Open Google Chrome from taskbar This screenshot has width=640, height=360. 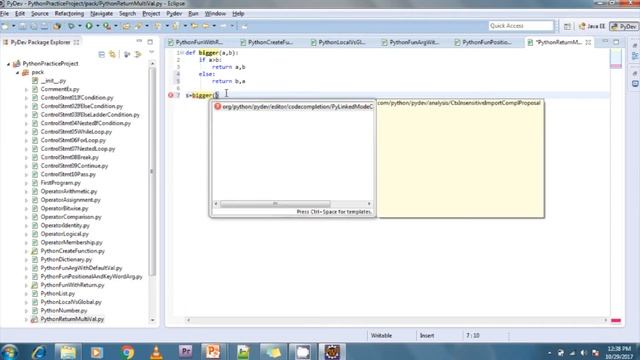point(127,352)
